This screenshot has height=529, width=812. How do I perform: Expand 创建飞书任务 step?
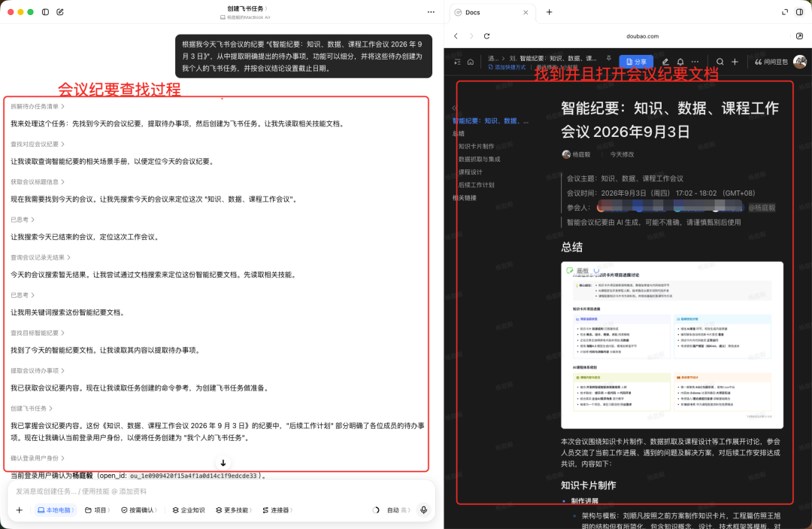click(32, 409)
